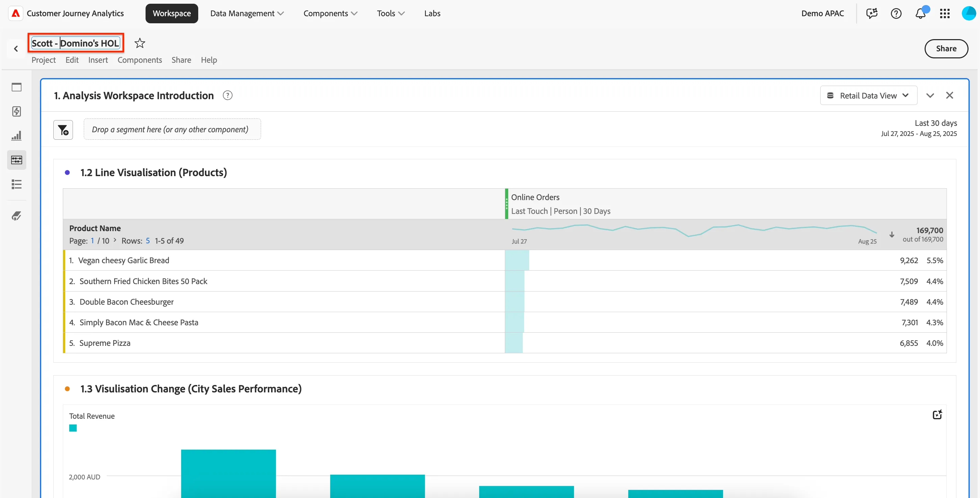Click the purple dot for 1.2 Line Visualisation

click(x=67, y=173)
